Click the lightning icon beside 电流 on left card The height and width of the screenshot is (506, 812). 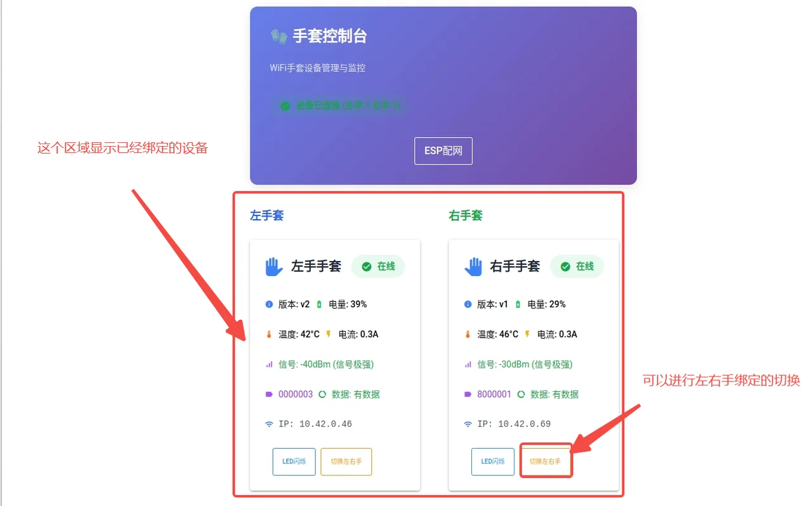tap(329, 334)
